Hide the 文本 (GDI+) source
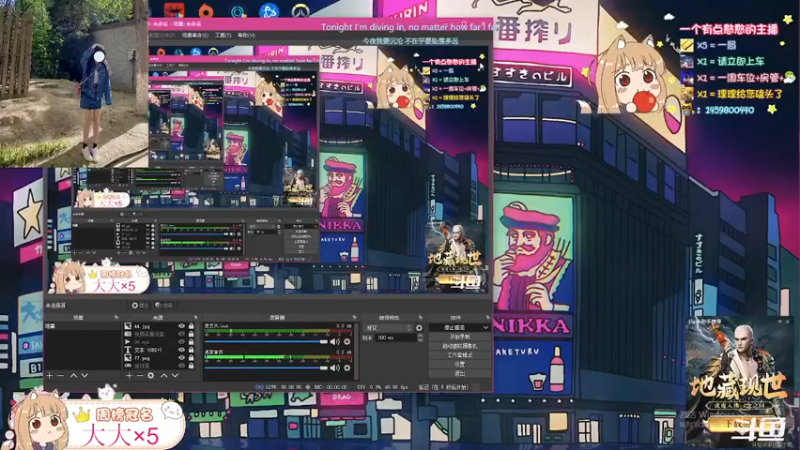The width and height of the screenshot is (800, 450). coord(181,350)
